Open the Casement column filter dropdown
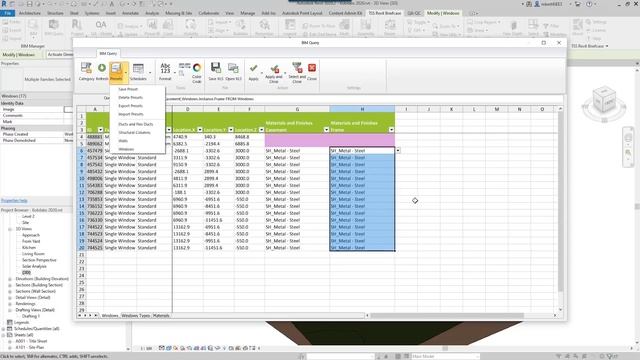 click(326, 130)
